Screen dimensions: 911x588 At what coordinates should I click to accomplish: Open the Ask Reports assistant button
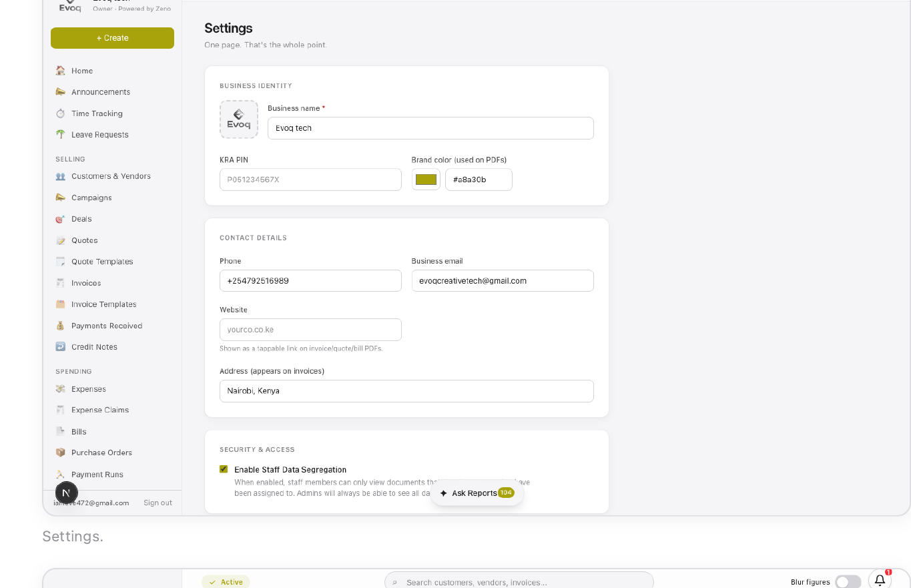coord(477,493)
